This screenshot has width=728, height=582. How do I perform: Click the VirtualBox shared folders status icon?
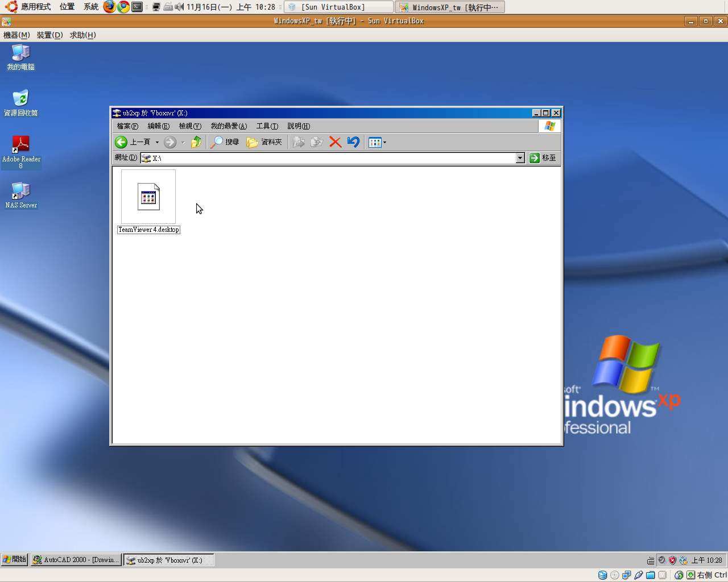tap(650, 575)
